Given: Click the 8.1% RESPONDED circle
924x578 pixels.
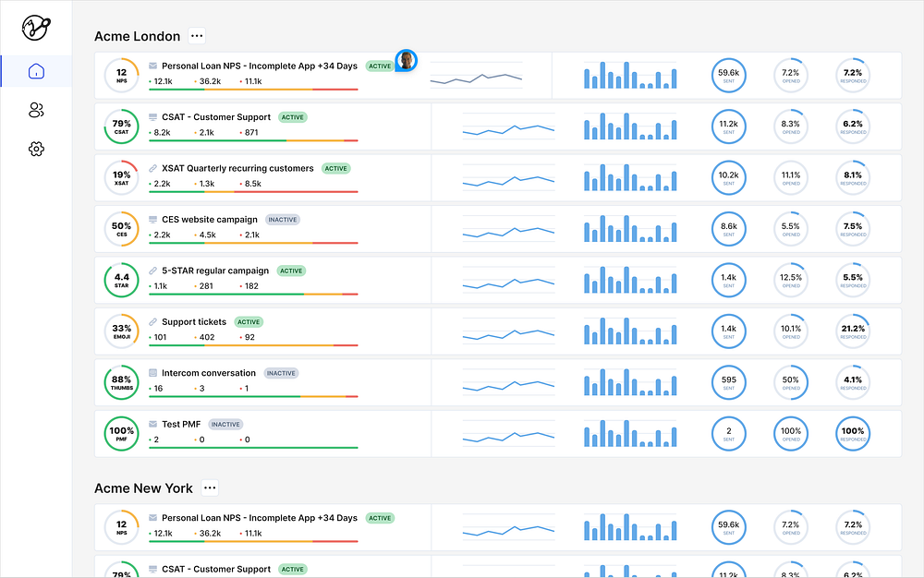Looking at the screenshot, I should (x=853, y=178).
